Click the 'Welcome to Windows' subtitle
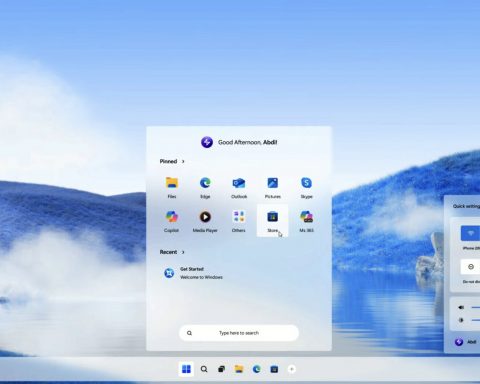The width and height of the screenshot is (480, 384). [201, 277]
